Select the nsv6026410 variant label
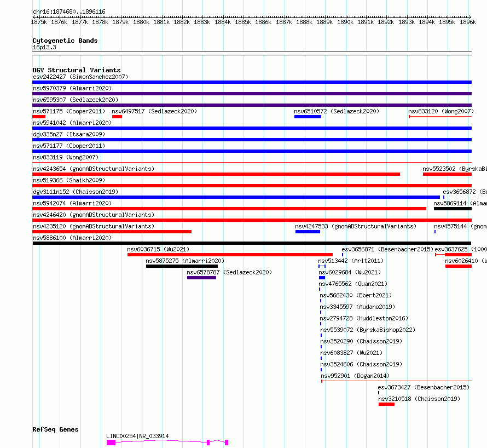The height and width of the screenshot is (448, 487). 466,261
